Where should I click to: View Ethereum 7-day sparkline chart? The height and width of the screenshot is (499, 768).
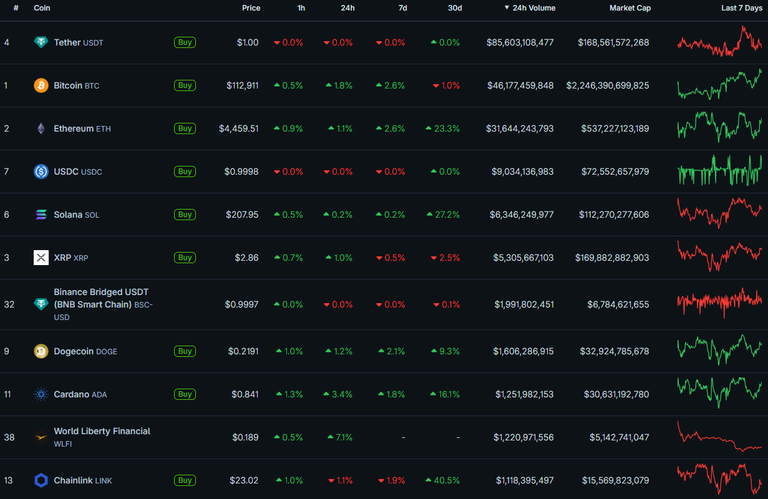(x=720, y=127)
